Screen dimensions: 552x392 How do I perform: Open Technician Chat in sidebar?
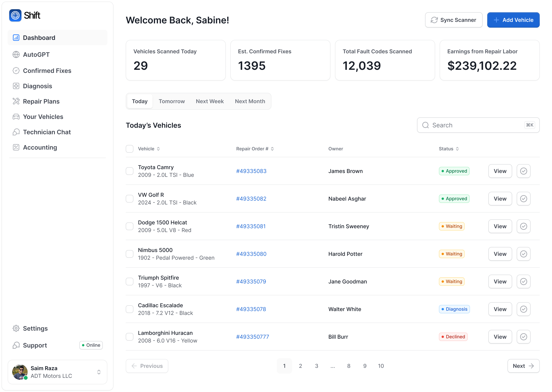click(47, 132)
